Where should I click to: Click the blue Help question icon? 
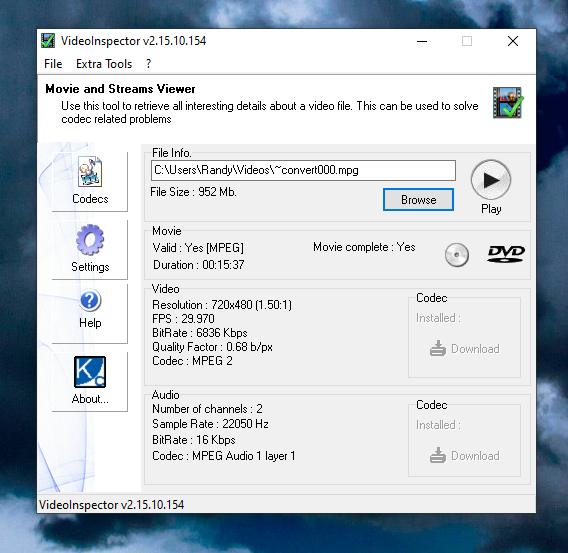[x=90, y=301]
